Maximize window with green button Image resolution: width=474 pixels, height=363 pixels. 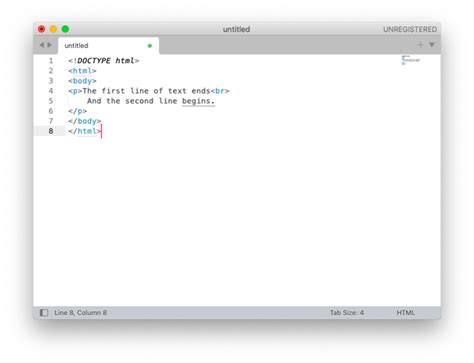65,29
